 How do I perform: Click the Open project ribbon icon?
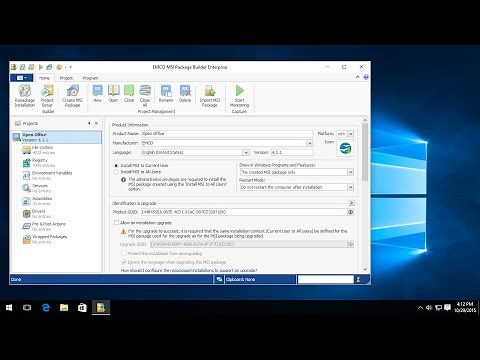[113, 93]
